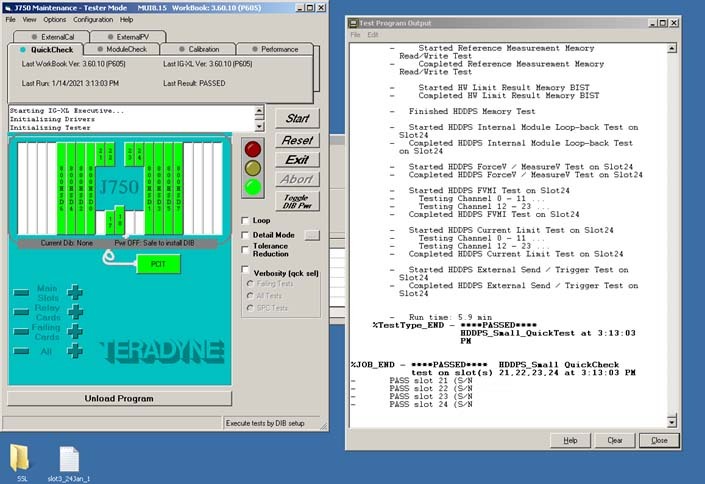Click the plus icon beside Main Slots

click(75, 292)
